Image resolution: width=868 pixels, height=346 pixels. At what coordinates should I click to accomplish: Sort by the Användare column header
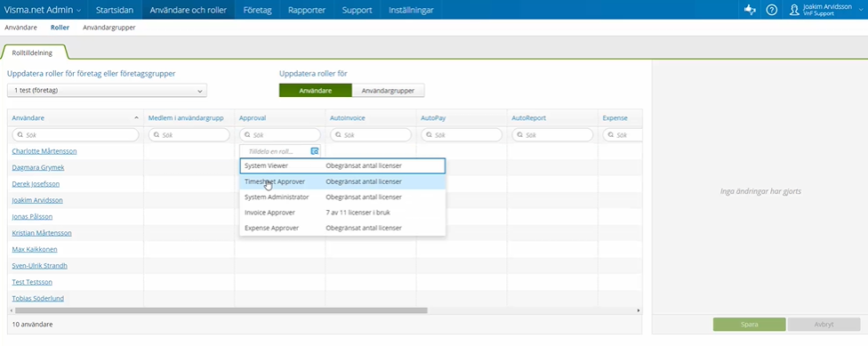(28, 118)
